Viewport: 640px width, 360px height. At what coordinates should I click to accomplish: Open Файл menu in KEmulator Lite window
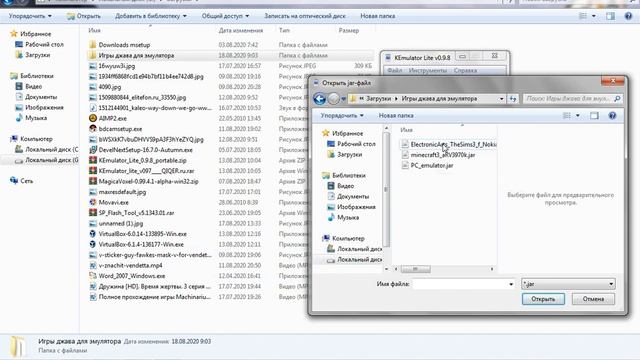tap(394, 71)
